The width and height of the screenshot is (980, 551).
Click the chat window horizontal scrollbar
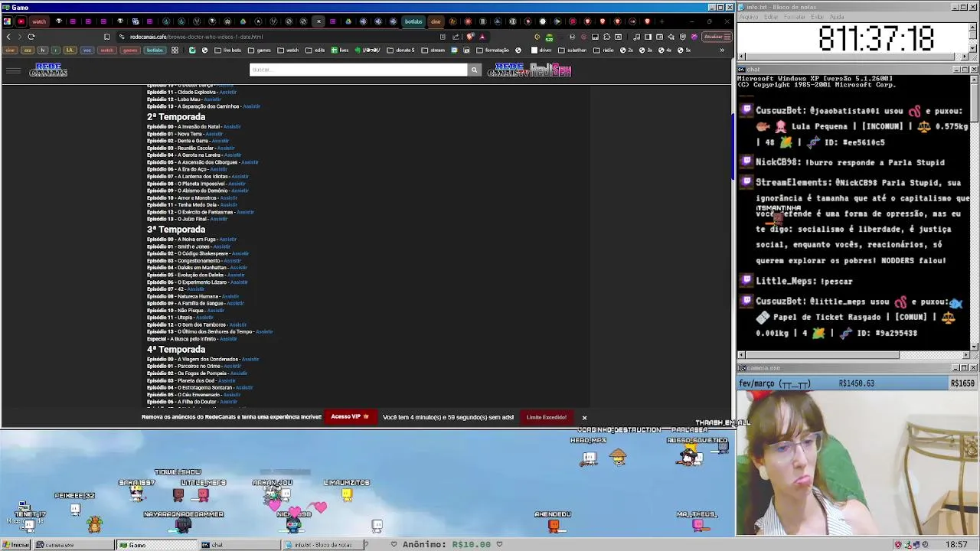854,355
